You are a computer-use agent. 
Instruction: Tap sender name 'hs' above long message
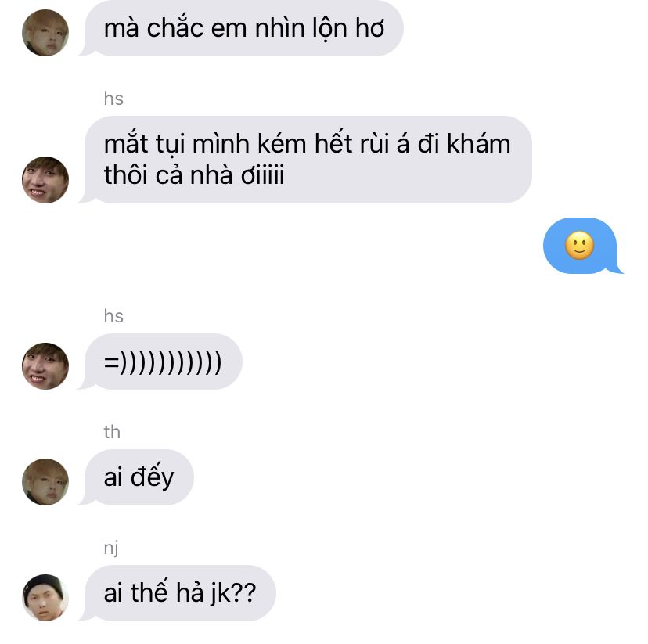coord(113,99)
